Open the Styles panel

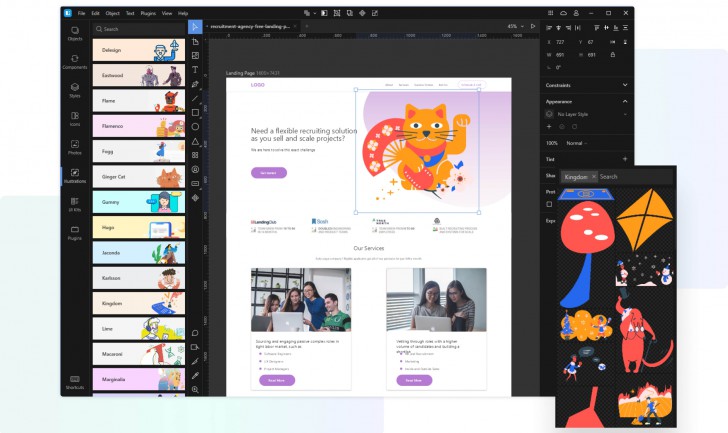[75, 90]
